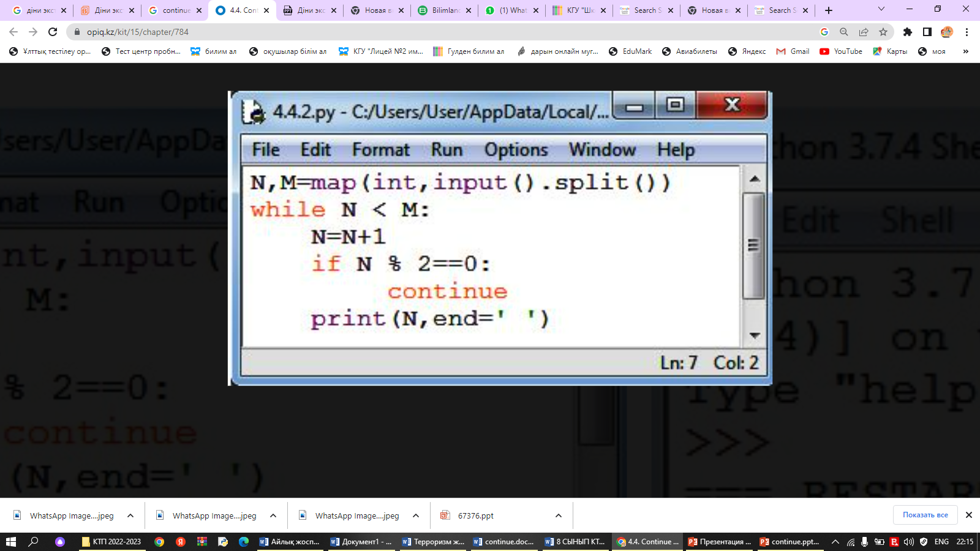Bookmark this page with the star icon
Viewport: 980px width, 551px height.
click(883, 32)
